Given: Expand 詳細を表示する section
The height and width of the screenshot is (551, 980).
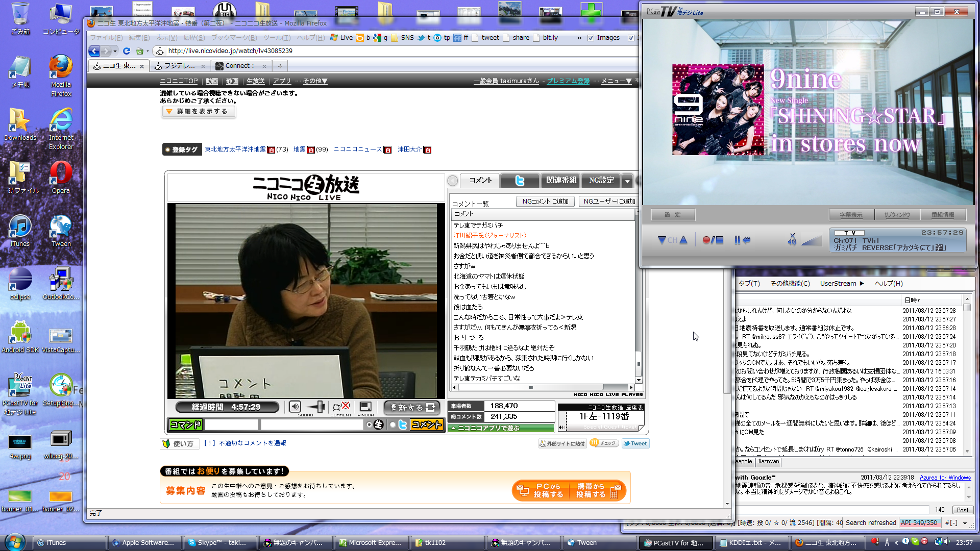Looking at the screenshot, I should click(199, 111).
